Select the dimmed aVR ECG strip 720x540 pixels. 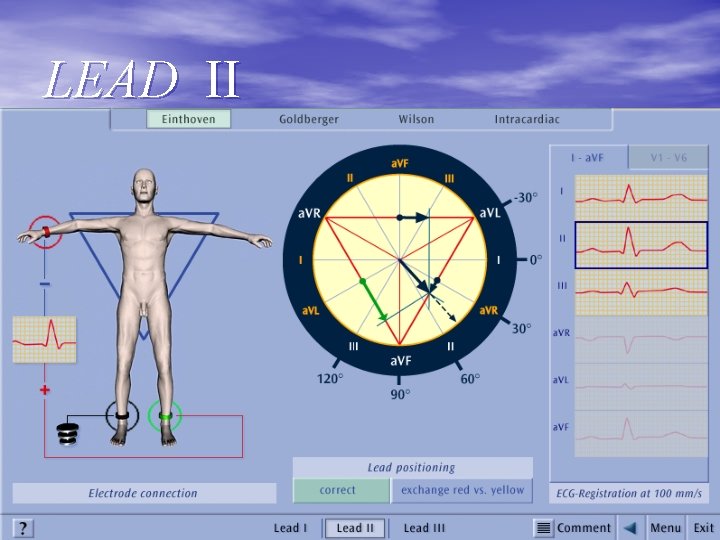coord(641,340)
